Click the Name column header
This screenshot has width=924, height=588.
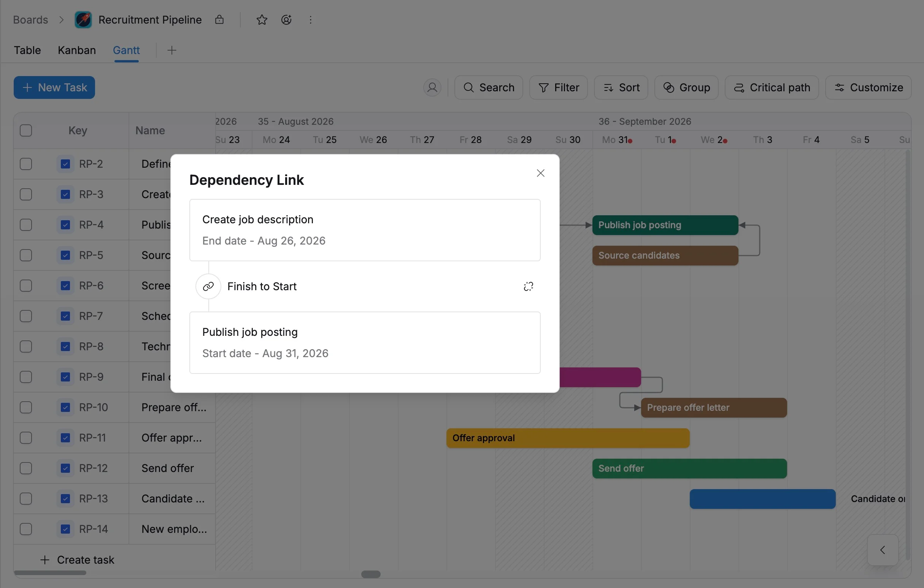(150, 130)
